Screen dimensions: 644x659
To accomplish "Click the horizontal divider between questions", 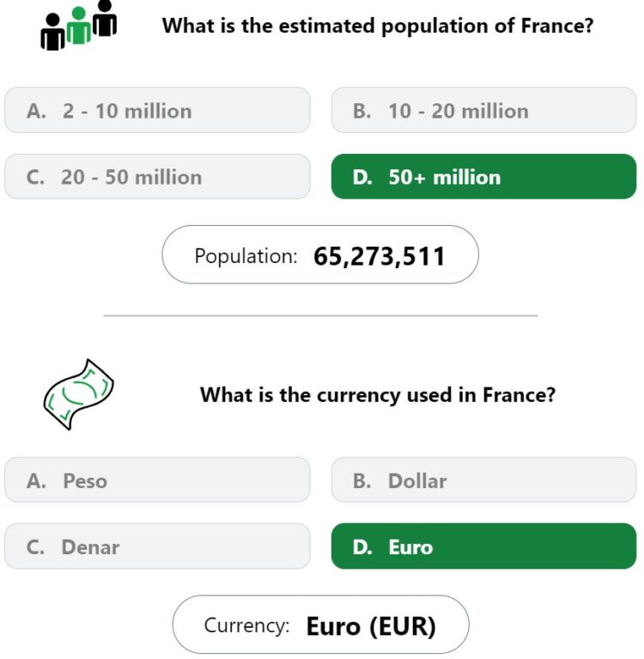I will (x=320, y=315).
